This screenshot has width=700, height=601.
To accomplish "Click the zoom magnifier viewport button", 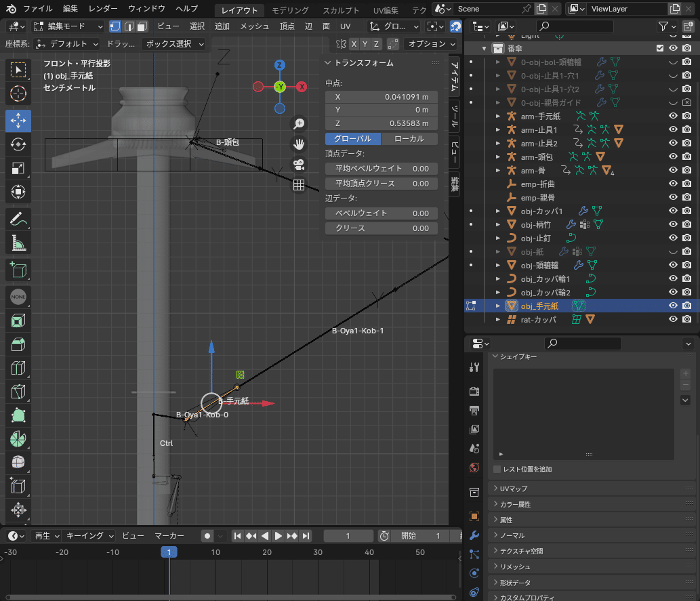I will [x=299, y=124].
